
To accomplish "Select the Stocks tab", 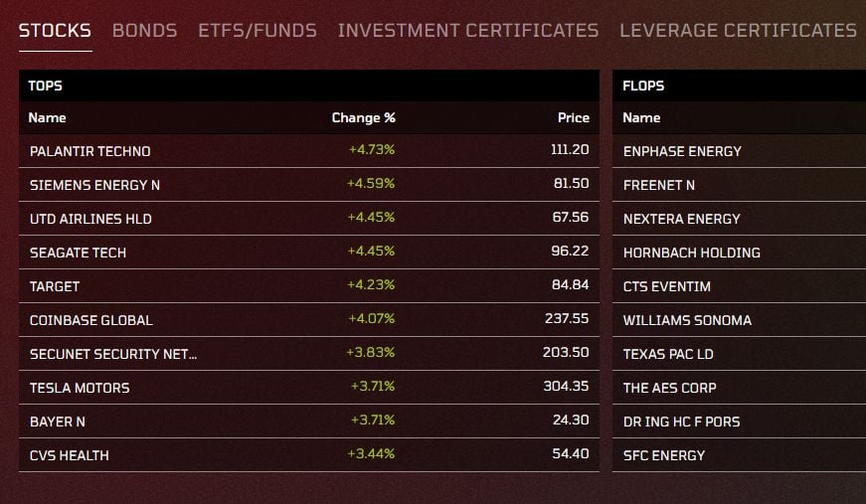I will click(x=55, y=31).
